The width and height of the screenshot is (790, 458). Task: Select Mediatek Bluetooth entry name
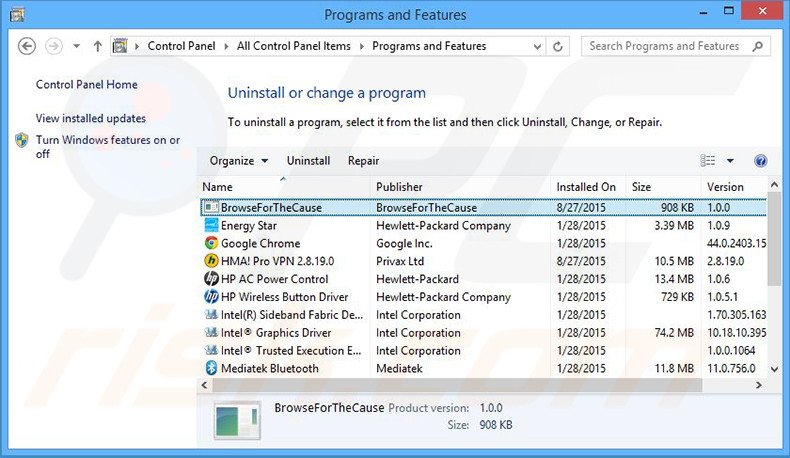click(x=270, y=368)
